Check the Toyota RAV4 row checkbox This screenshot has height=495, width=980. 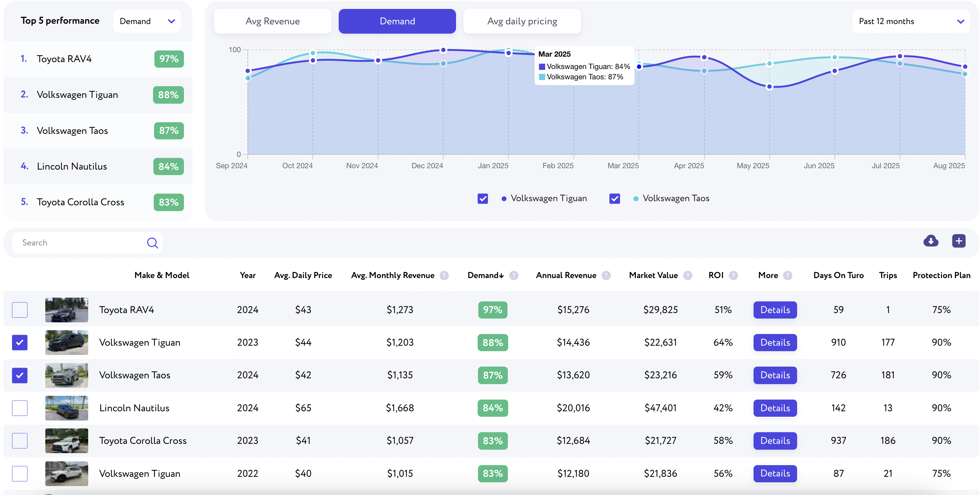[x=20, y=310]
